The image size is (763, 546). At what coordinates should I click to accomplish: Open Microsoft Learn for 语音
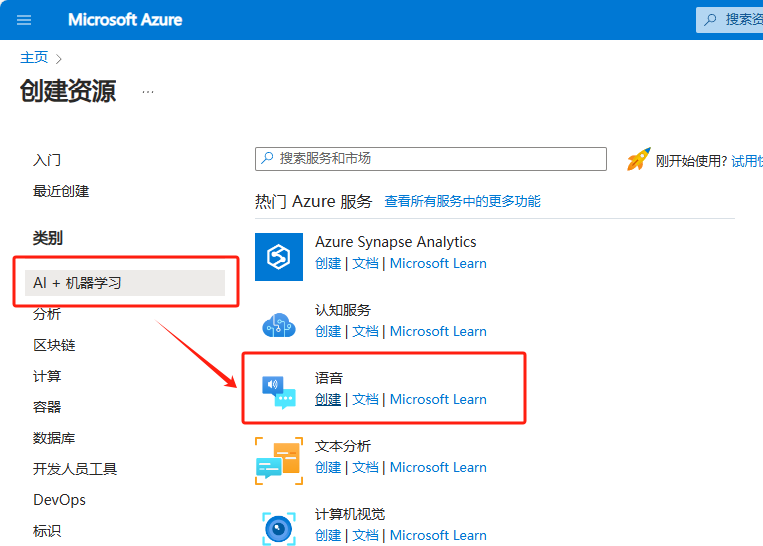pos(438,400)
